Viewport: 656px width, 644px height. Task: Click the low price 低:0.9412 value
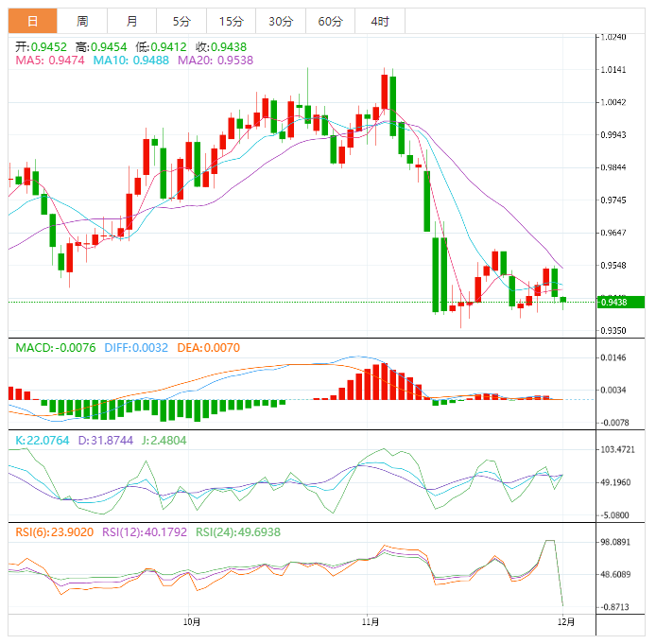[161, 47]
